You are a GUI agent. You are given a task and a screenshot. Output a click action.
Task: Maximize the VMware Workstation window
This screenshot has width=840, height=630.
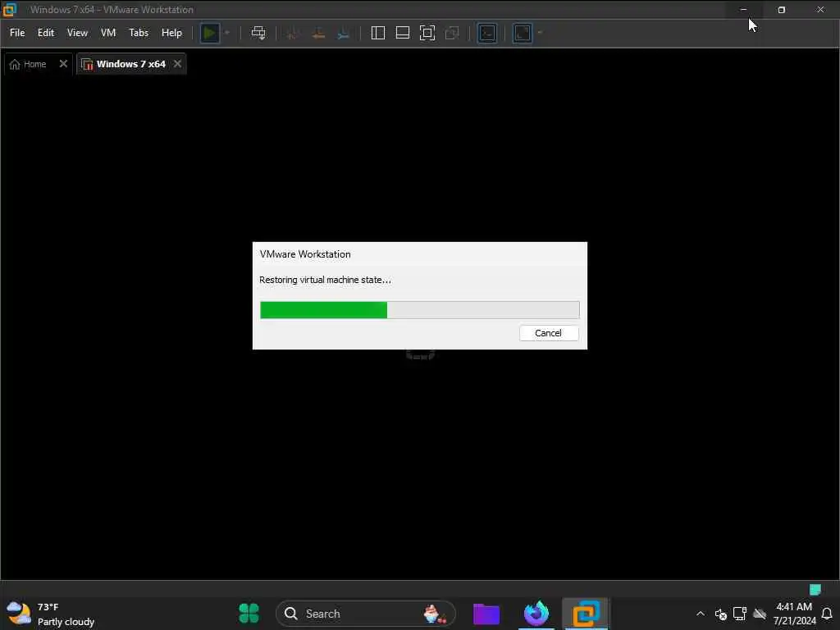pos(782,10)
